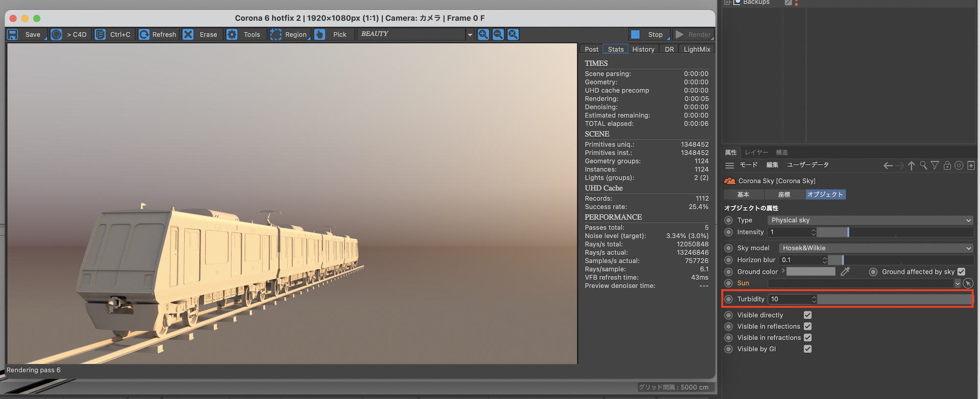
Task: Click the Save disk icon
Action: point(13,34)
